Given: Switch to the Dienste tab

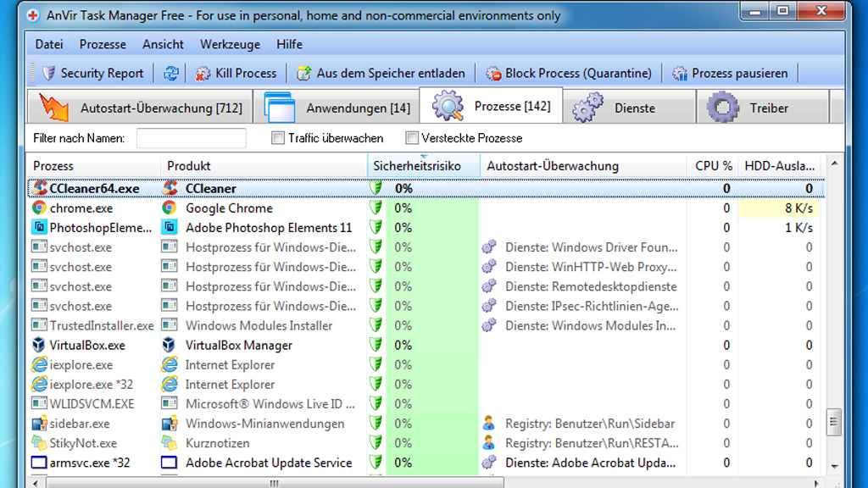Looking at the screenshot, I should coord(615,107).
